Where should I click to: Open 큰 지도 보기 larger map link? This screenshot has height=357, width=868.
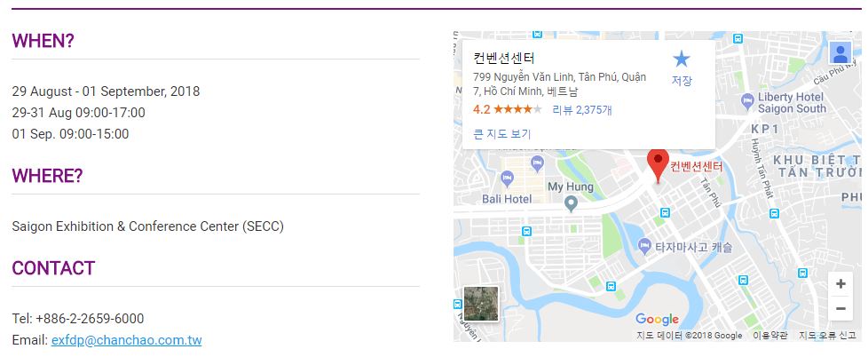click(x=501, y=134)
